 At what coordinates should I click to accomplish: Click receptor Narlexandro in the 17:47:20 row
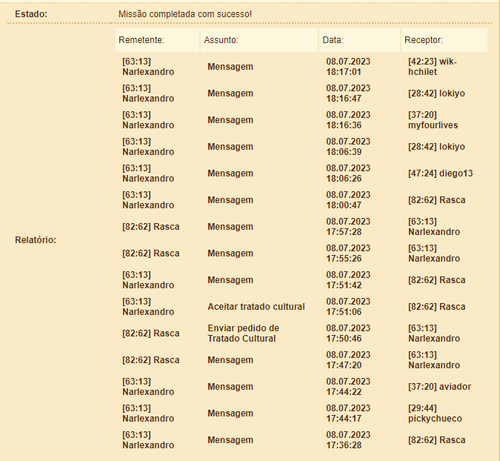coord(434,360)
